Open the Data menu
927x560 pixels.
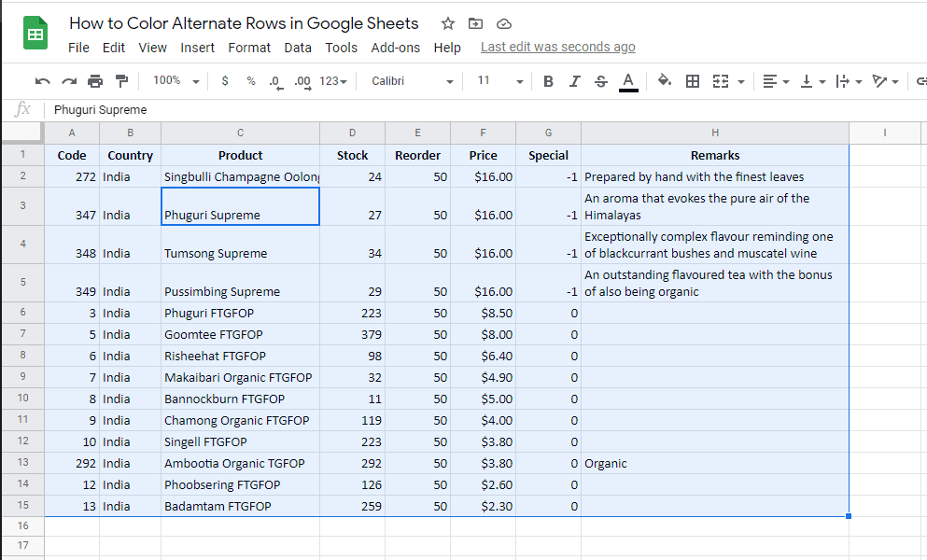[x=298, y=48]
